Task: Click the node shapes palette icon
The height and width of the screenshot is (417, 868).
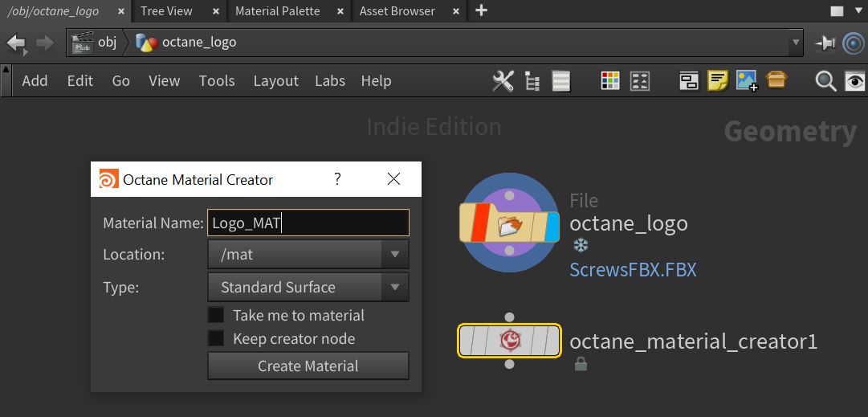Action: click(x=640, y=81)
